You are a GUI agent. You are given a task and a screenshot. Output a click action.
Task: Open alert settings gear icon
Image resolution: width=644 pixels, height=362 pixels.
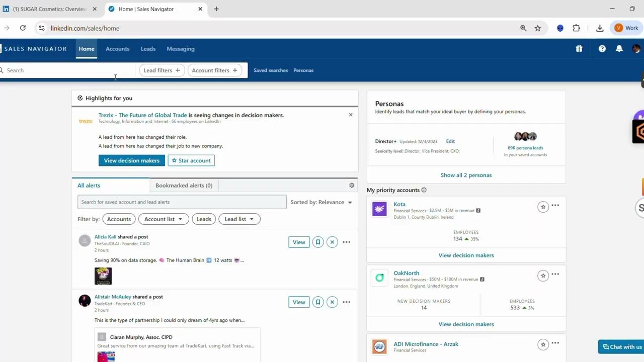pyautogui.click(x=352, y=185)
